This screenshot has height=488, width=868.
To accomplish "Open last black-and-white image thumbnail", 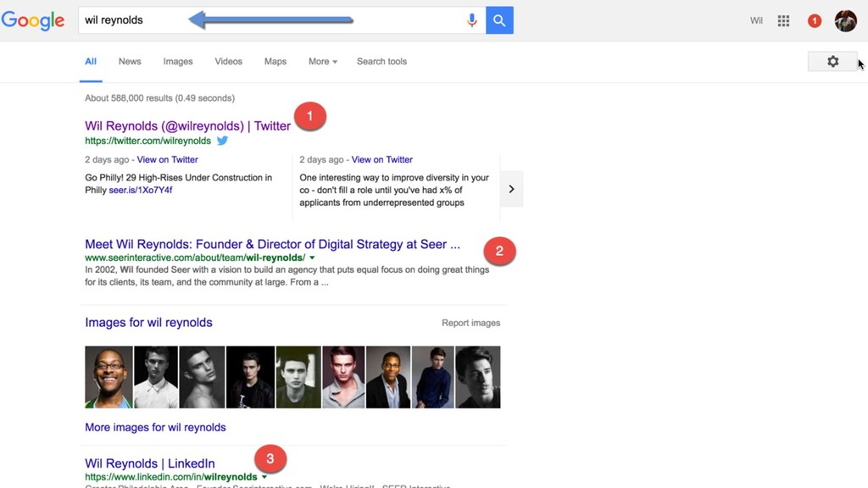I will pos(478,377).
